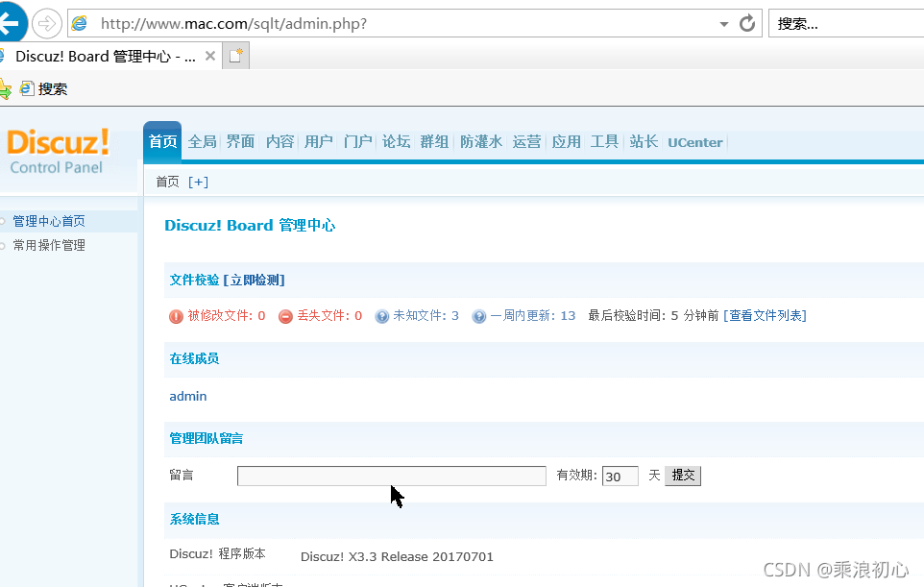Click the [+] add shortcut link
Image resolution: width=924 pixels, height=587 pixels.
[198, 183]
